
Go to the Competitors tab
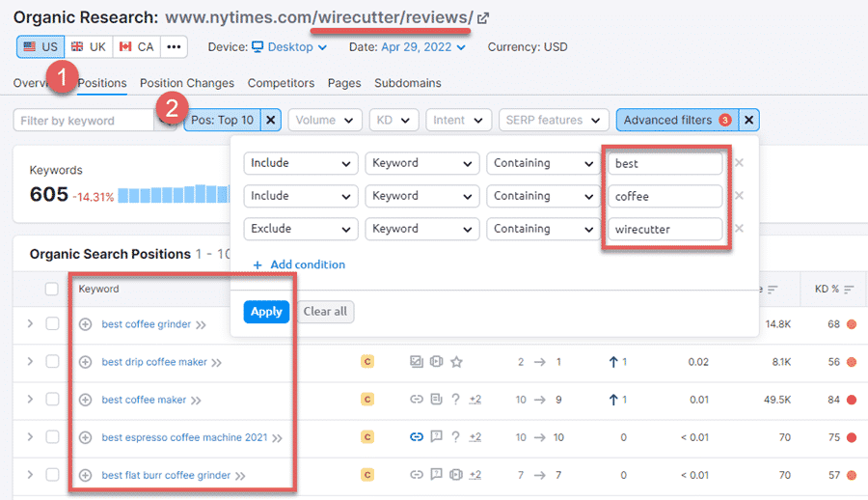click(x=281, y=83)
